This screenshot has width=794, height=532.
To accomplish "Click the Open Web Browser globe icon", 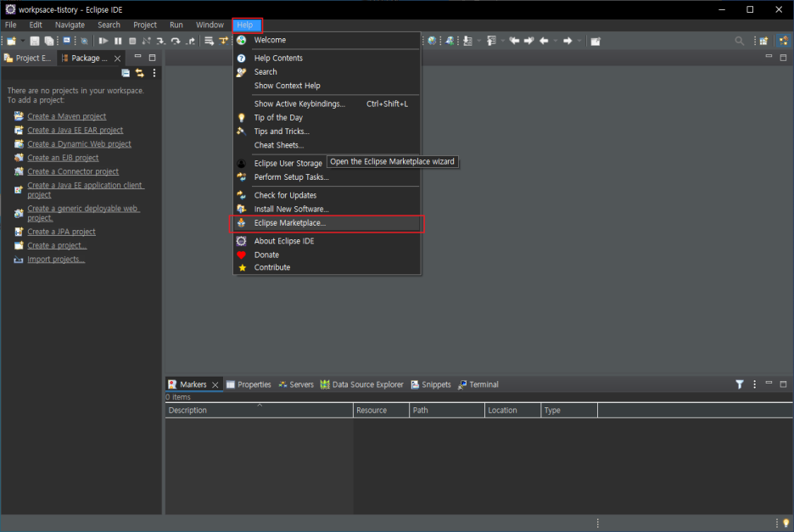I will (x=432, y=41).
